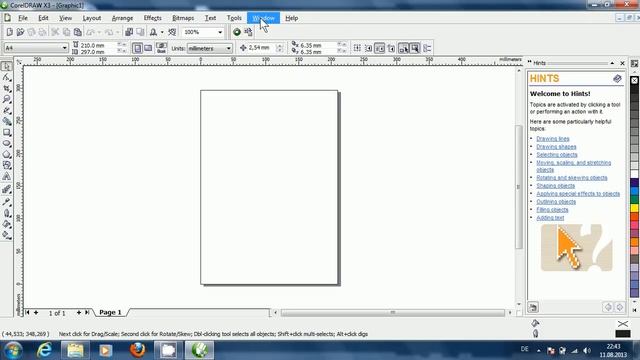Viewport: 640px width, 360px height.
Task: Select the Zoom tool in the toolbox
Action: tap(7, 100)
